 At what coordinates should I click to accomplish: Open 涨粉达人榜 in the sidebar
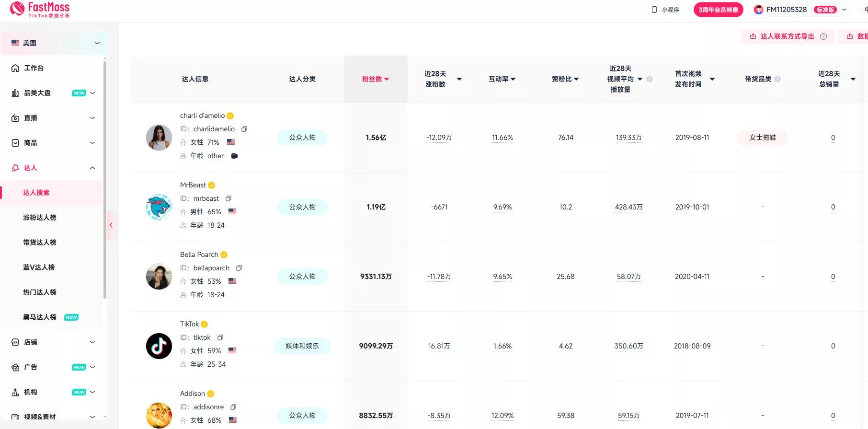coord(40,218)
